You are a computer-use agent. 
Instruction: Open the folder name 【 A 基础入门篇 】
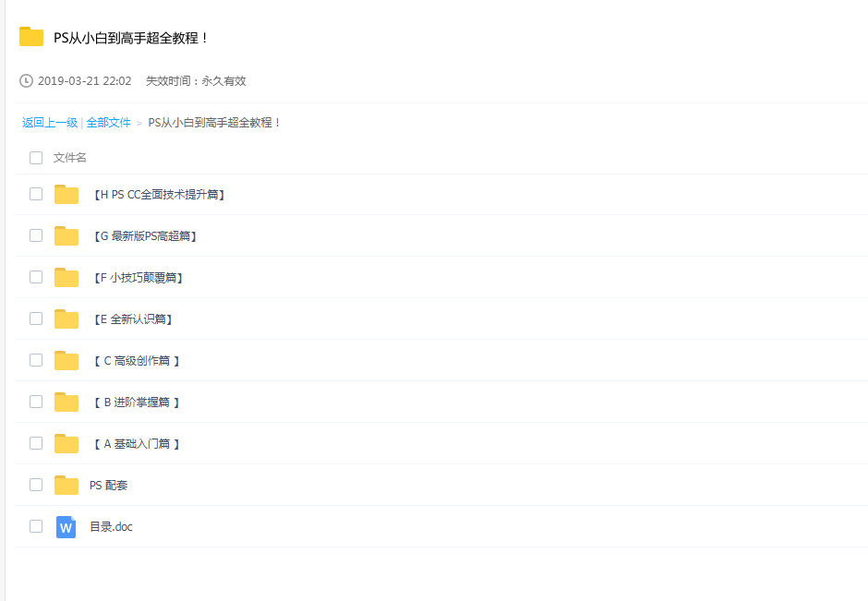pos(137,444)
